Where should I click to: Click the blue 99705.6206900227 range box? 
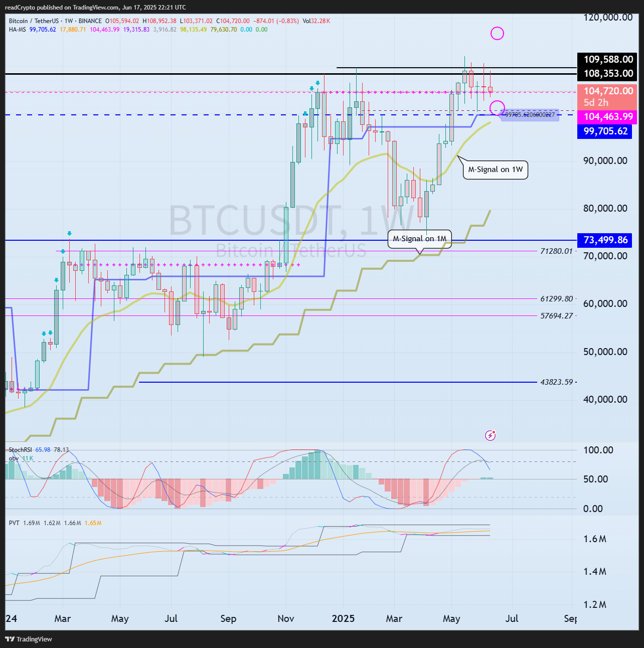(x=530, y=115)
